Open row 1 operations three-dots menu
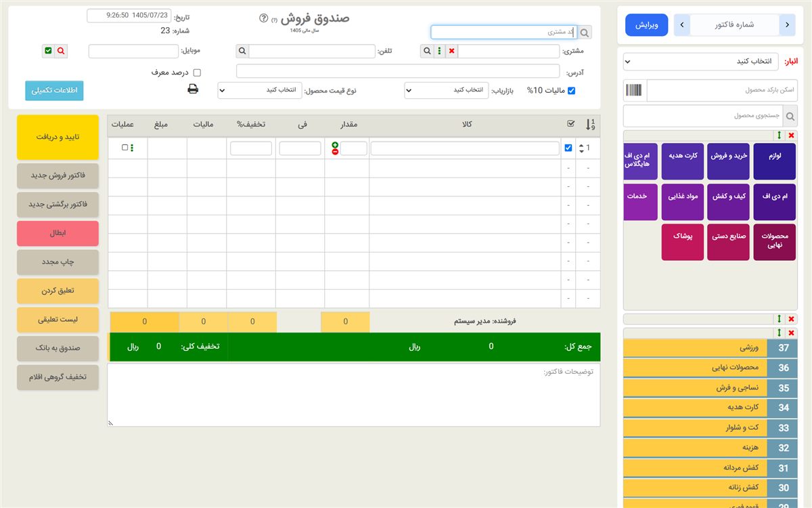This screenshot has height=508, width=812. tap(132, 148)
